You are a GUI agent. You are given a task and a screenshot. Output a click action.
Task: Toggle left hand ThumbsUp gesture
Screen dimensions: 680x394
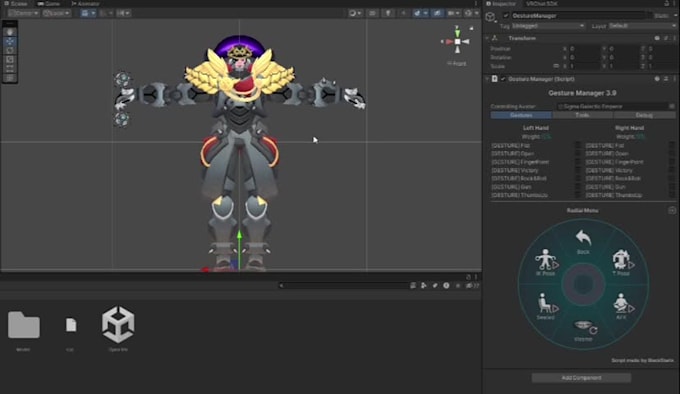click(578, 195)
